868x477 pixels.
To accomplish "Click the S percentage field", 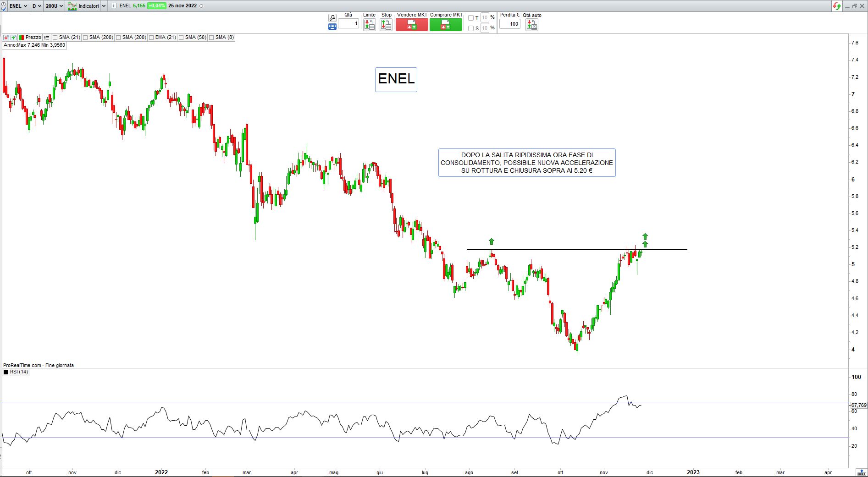I will point(485,28).
